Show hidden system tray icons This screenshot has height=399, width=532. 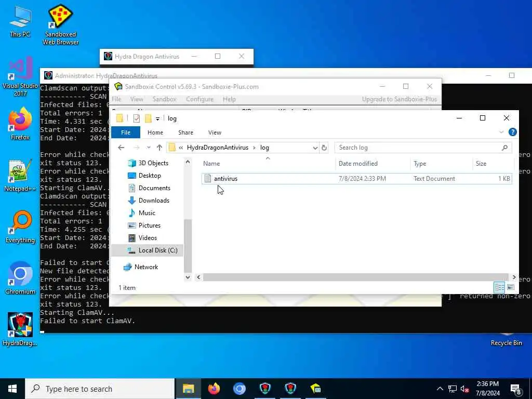click(x=440, y=389)
